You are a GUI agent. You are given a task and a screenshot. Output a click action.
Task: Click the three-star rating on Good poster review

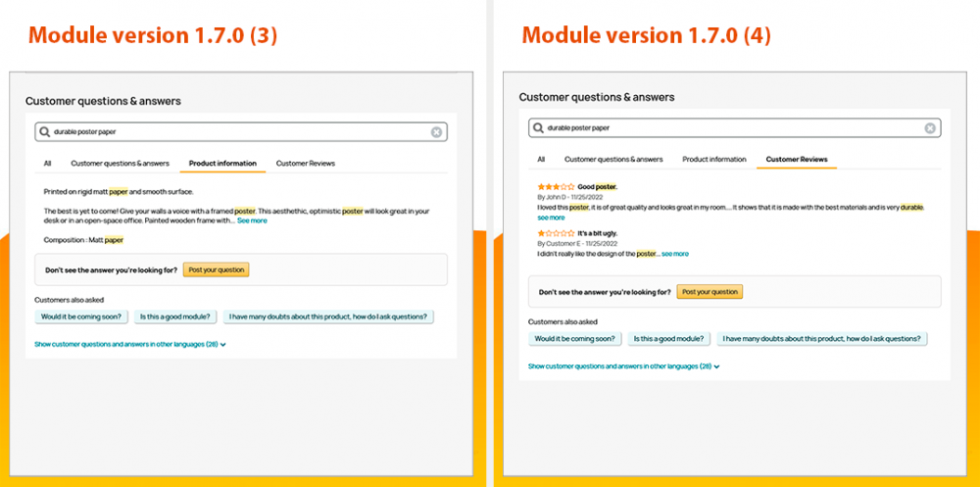[x=556, y=186]
